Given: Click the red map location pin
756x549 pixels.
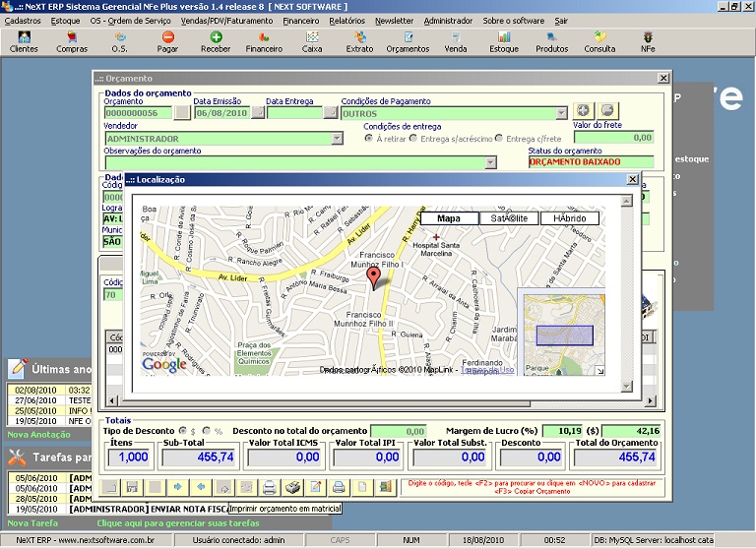Looking at the screenshot, I should [x=373, y=278].
